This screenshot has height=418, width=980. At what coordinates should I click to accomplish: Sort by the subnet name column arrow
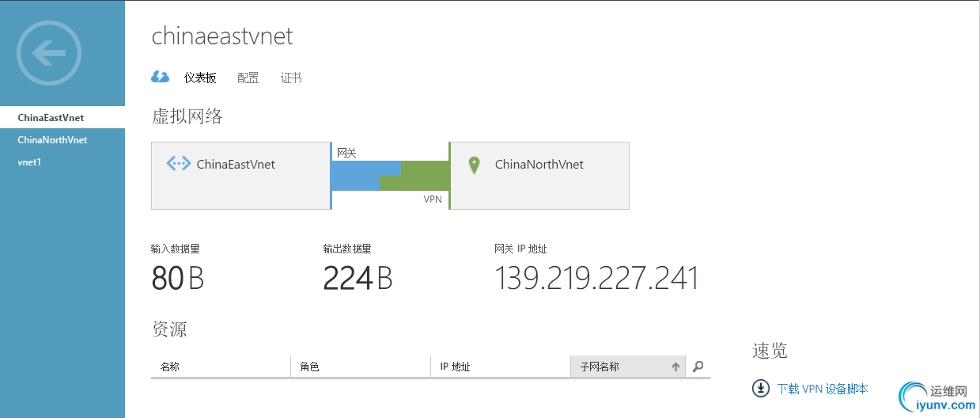point(675,367)
